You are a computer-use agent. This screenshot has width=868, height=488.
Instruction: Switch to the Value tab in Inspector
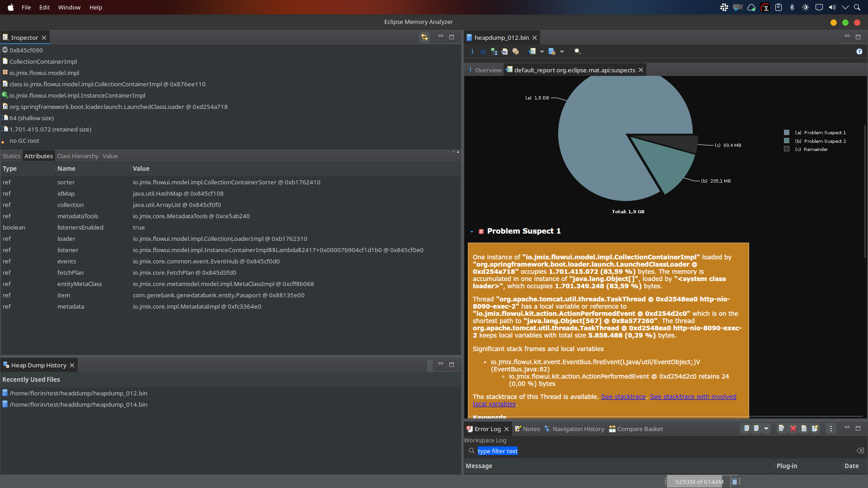click(110, 156)
